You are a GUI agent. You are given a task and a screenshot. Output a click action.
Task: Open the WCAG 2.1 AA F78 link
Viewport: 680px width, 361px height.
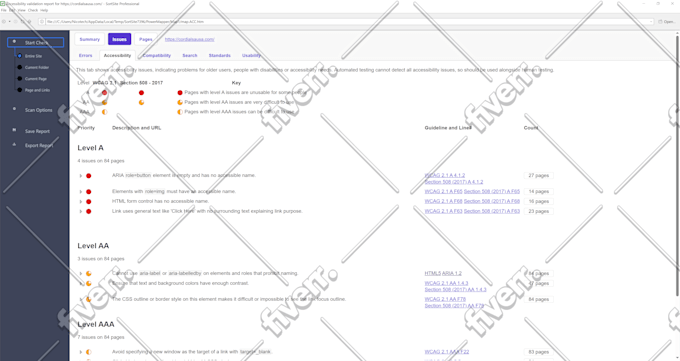tap(445, 299)
